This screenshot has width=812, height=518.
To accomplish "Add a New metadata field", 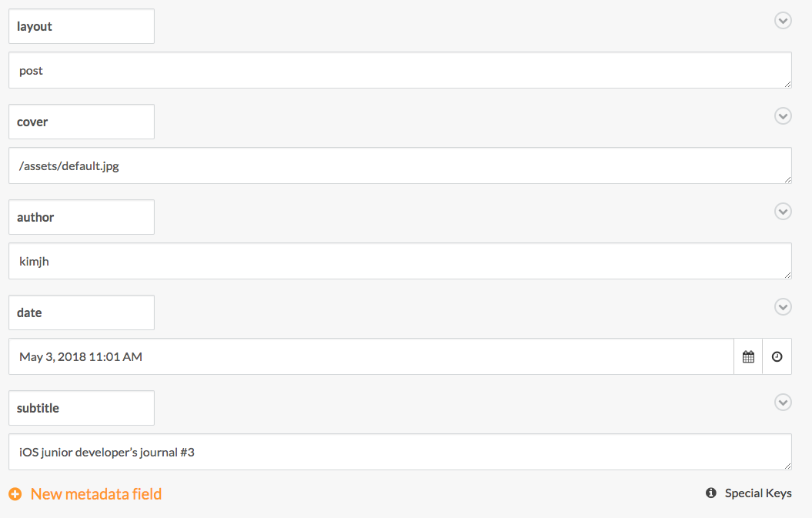I will coord(96,494).
